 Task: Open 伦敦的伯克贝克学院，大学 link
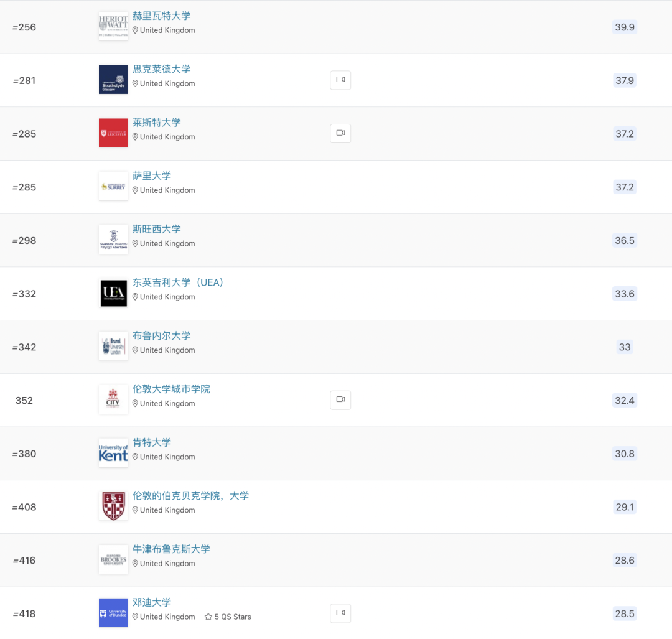(x=191, y=496)
